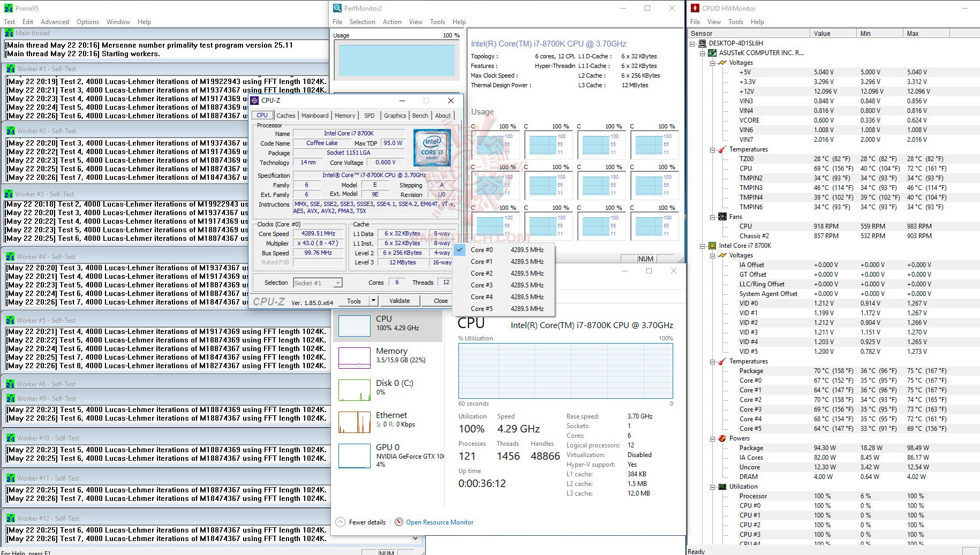
Task: Click the Powers flame icon in HWMonitor
Action: click(722, 438)
